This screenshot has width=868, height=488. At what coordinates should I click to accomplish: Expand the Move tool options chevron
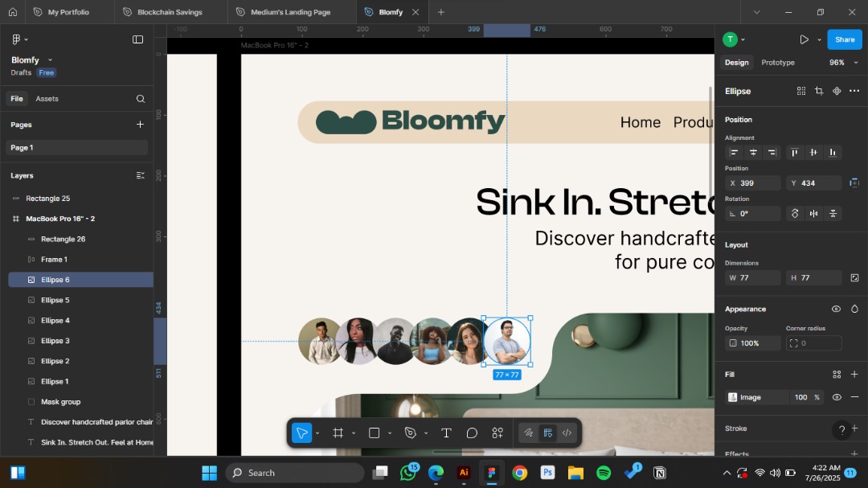pos(317,433)
